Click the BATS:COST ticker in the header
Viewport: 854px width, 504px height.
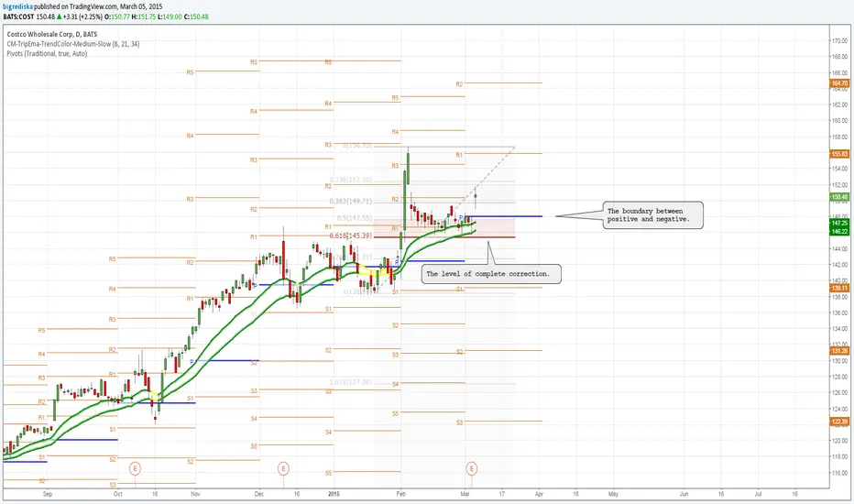tap(18, 16)
